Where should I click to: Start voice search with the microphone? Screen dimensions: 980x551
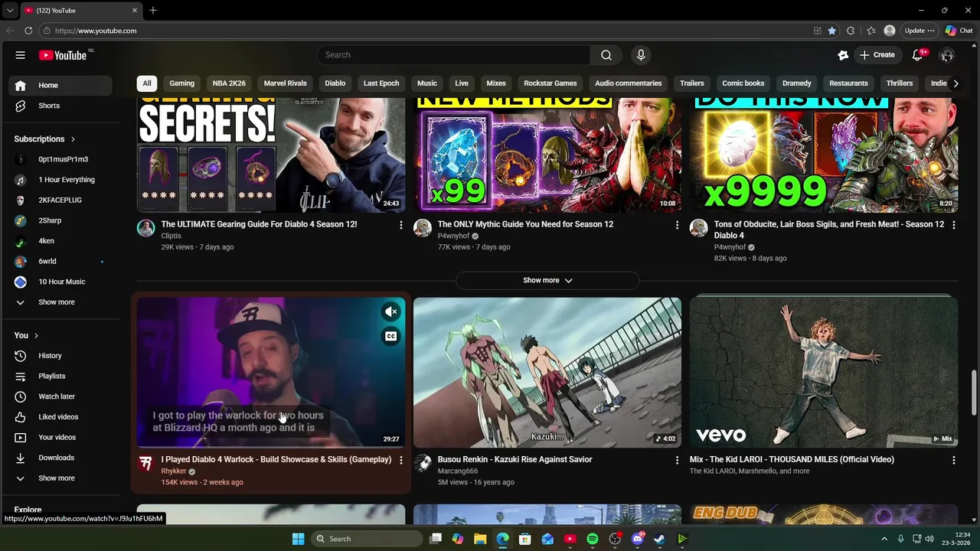coord(641,55)
